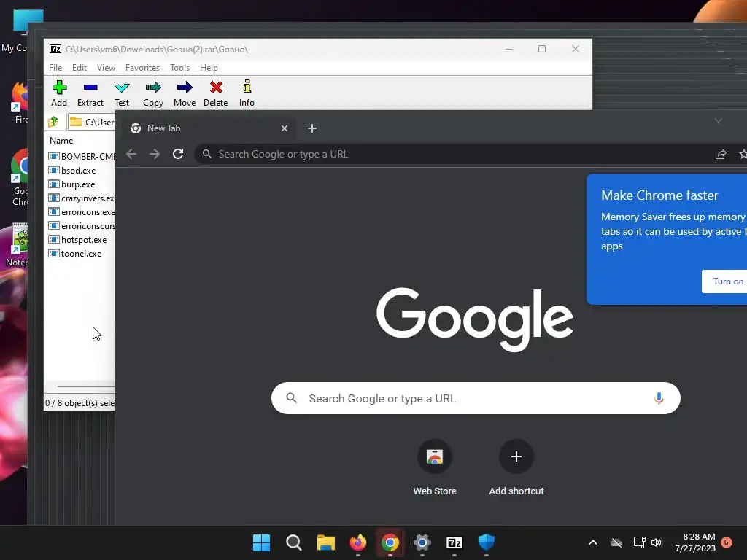Click the Add button in 7-Zip toolbar
Screen dimensions: 747x560
[59, 93]
